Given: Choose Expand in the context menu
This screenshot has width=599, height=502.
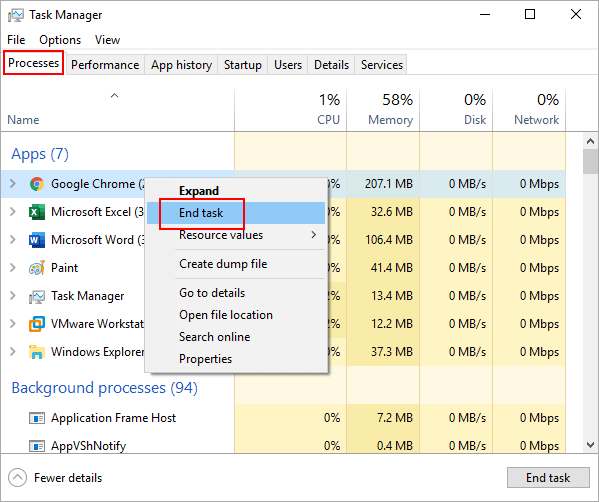Looking at the screenshot, I should point(236,191).
